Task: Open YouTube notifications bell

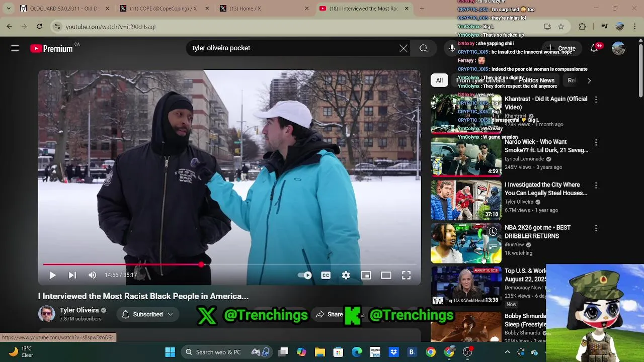Action: click(x=595, y=48)
